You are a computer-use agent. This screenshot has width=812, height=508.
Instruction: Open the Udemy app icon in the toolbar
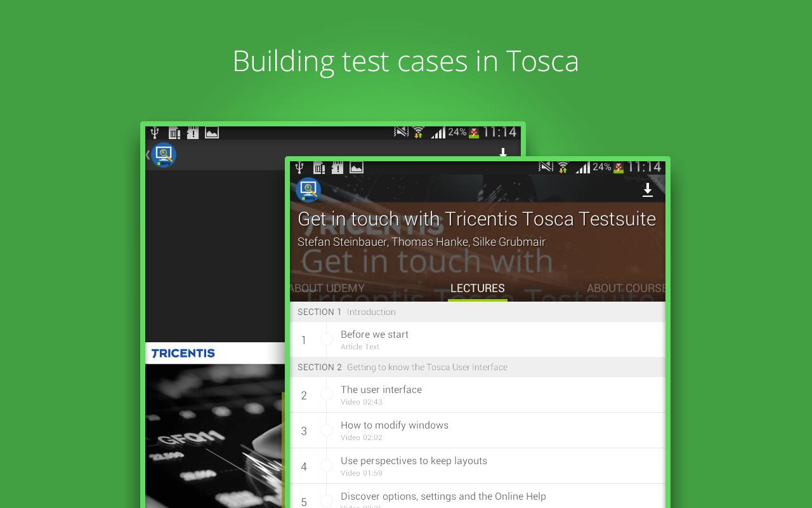(308, 190)
